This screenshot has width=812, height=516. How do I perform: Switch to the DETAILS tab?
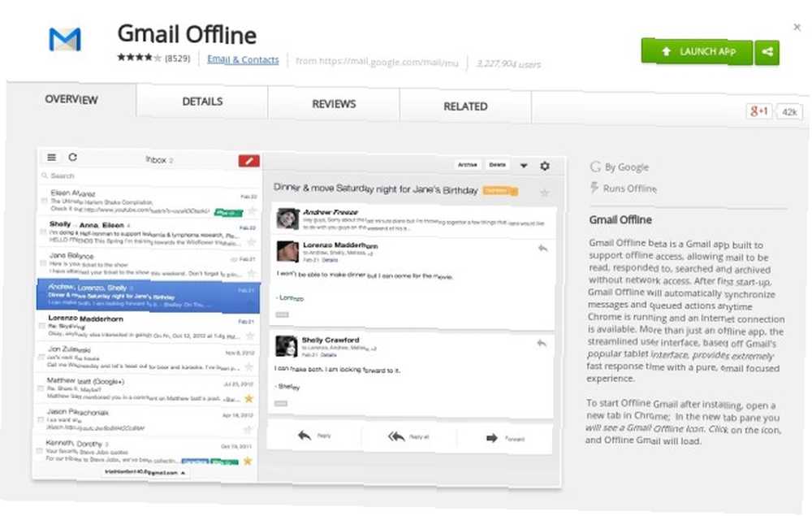(202, 102)
